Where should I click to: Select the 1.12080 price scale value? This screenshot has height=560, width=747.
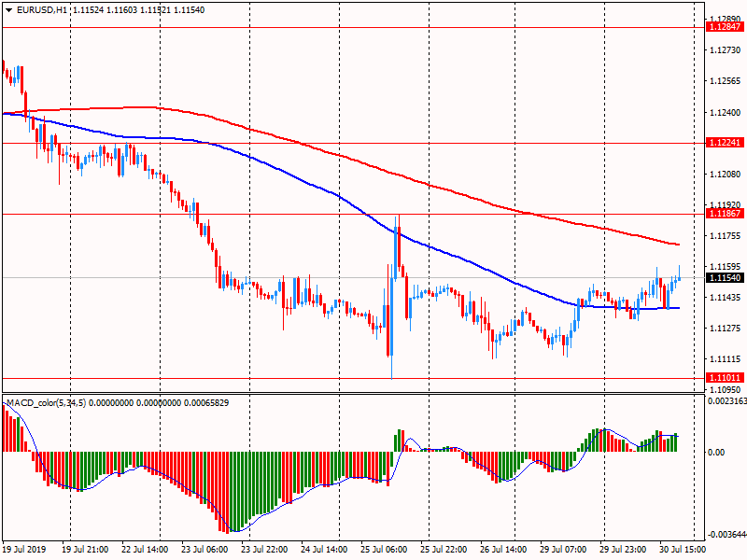click(726, 175)
